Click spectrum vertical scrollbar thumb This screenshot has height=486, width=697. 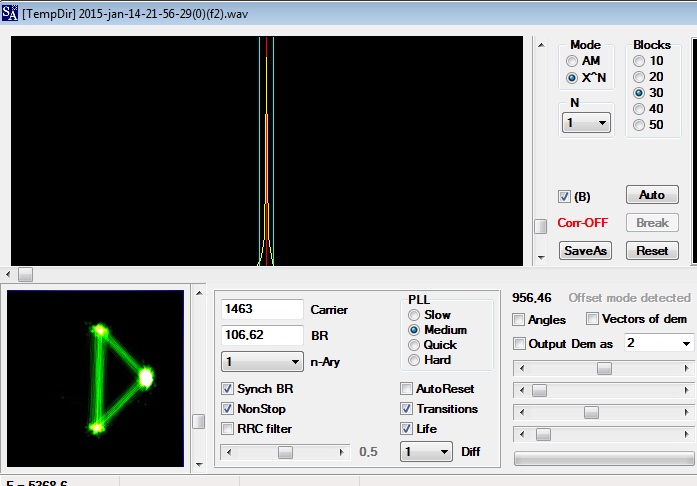pos(541,226)
